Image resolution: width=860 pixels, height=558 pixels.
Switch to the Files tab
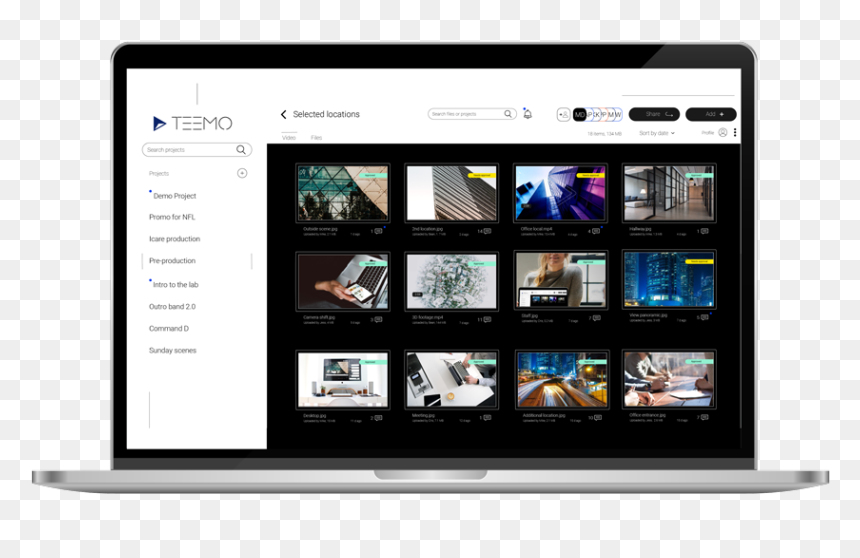coord(316,138)
